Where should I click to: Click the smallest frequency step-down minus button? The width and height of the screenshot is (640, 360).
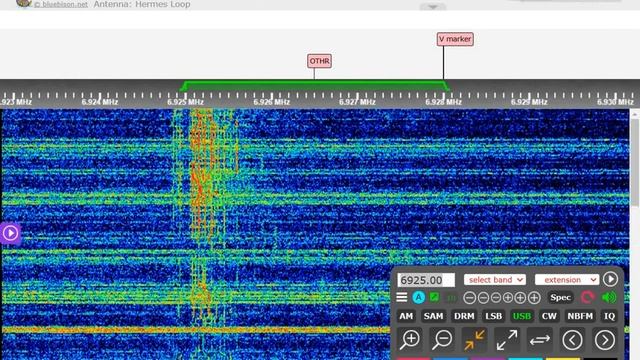[496, 298]
